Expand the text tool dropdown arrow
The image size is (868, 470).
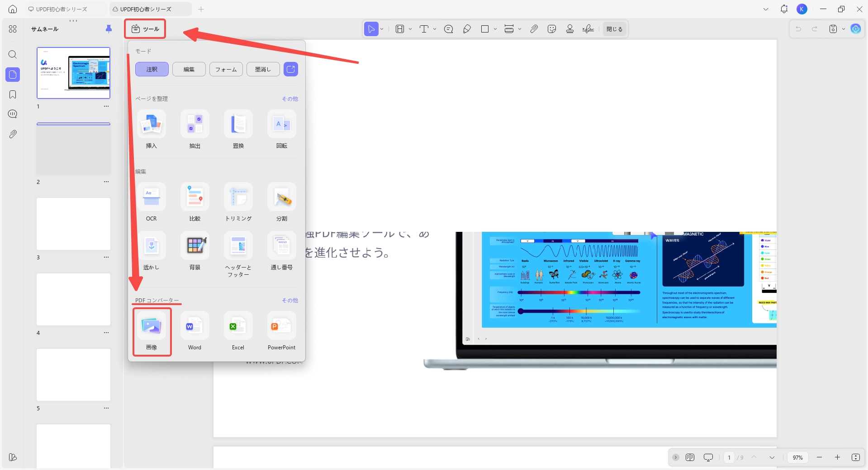[435, 29]
